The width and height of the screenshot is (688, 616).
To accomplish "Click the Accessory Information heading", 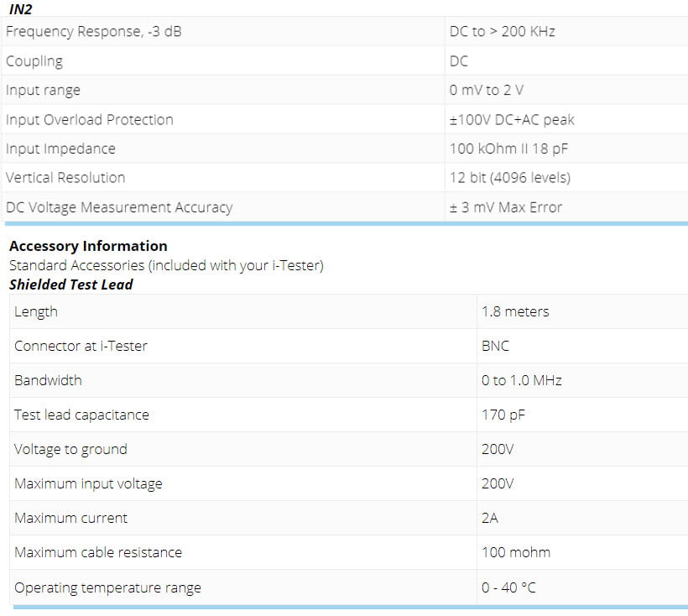I will [88, 246].
